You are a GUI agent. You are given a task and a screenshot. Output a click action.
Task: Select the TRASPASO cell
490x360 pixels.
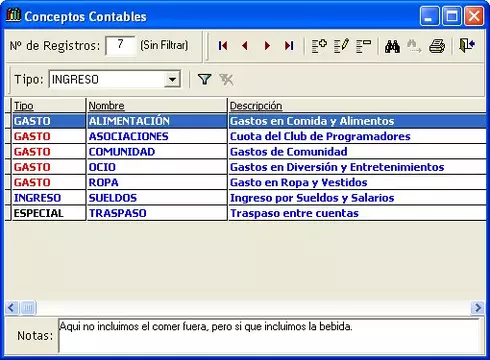[x=157, y=213]
